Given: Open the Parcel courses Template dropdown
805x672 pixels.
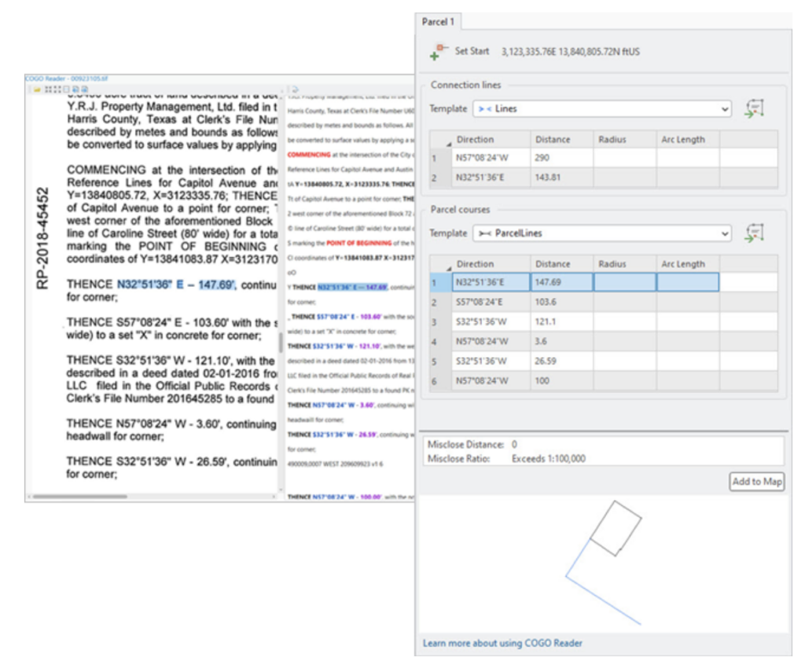Looking at the screenshot, I should (x=601, y=233).
